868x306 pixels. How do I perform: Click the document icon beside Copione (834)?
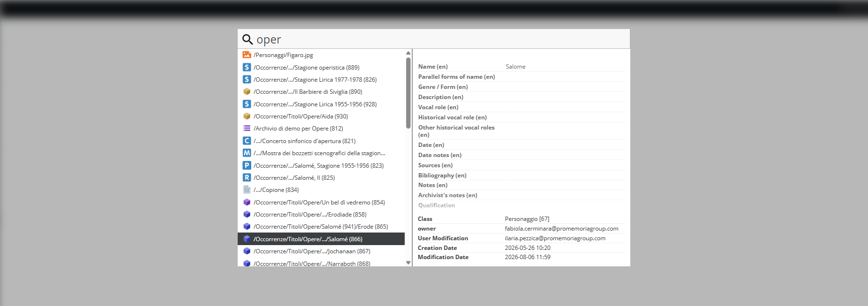(247, 189)
